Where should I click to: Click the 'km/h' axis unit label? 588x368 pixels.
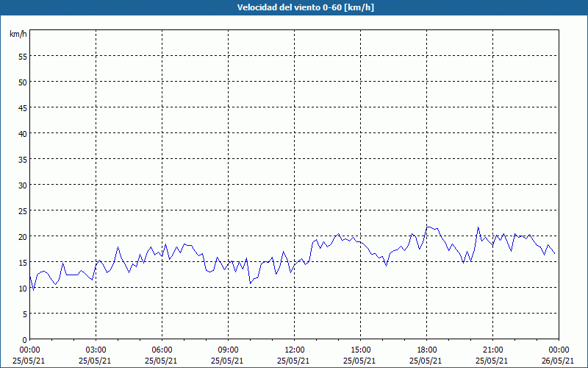tap(18, 34)
